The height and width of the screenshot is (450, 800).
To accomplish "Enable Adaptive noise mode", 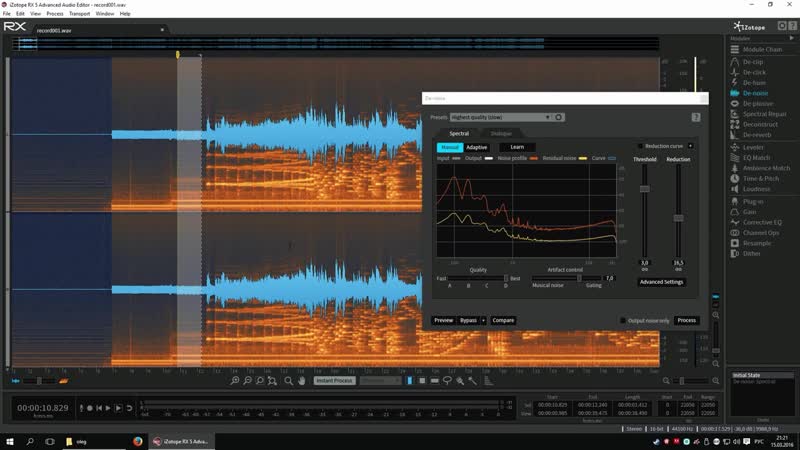I will (477, 147).
